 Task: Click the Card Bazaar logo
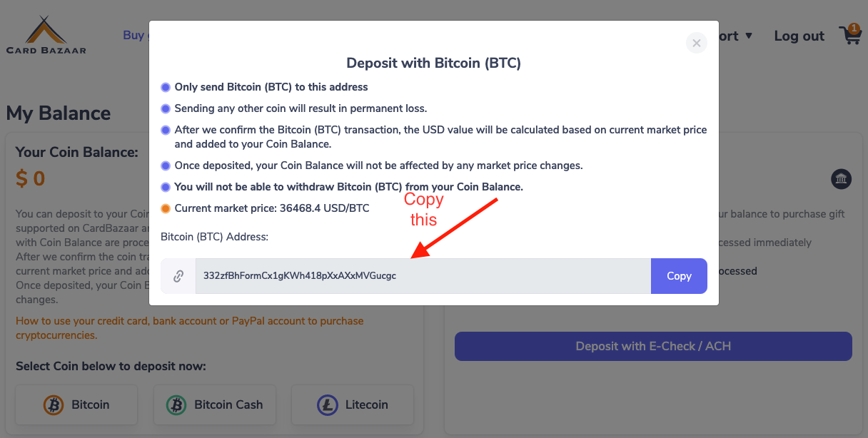pyautogui.click(x=46, y=35)
